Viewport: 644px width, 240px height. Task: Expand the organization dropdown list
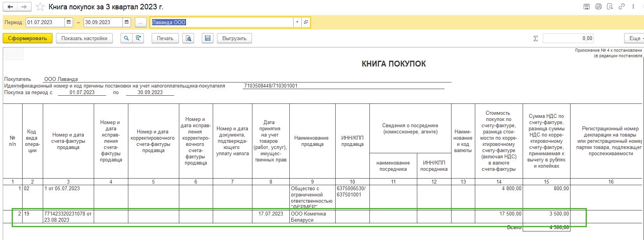click(x=297, y=23)
